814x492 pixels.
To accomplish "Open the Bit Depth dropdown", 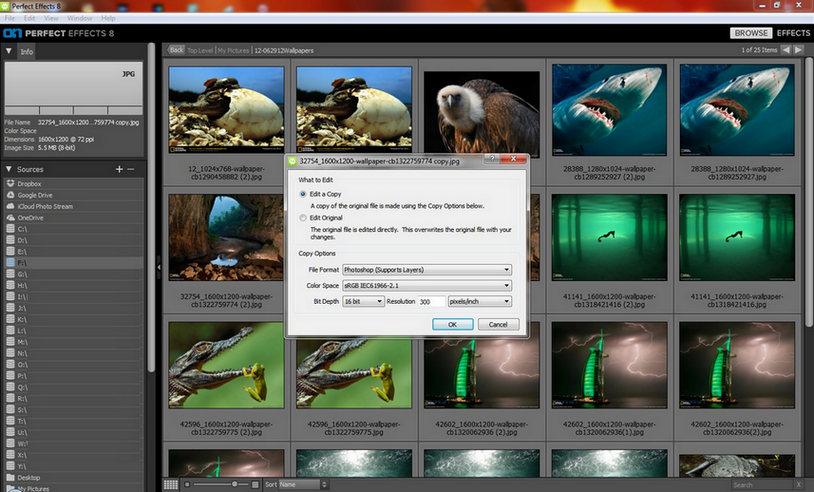I will (362, 301).
